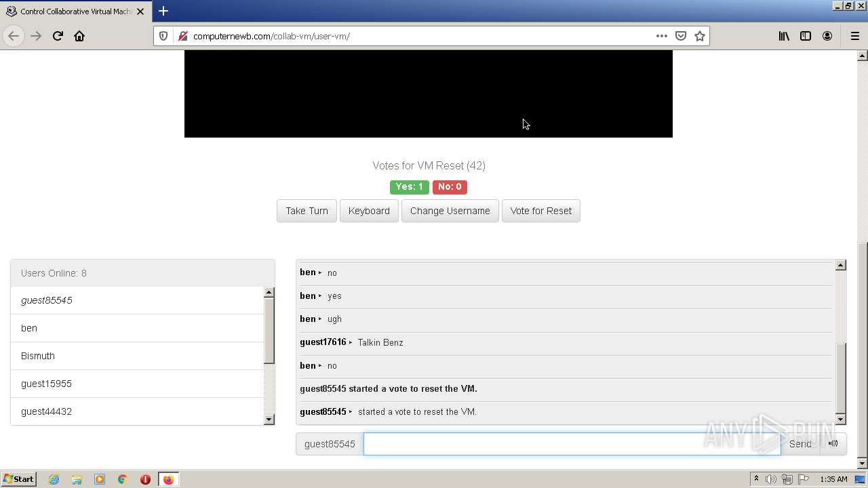Click page scrollbar up arrow
This screenshot has height=488, width=868.
click(x=863, y=56)
